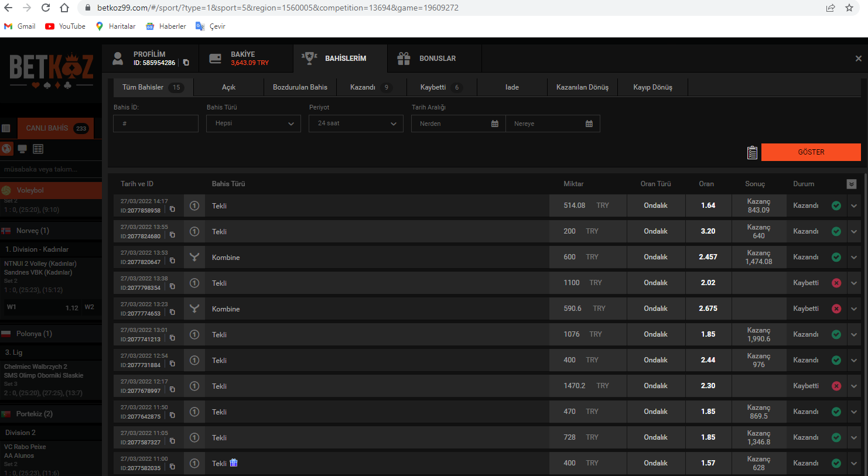The image size is (868, 476).
Task: Expand bet row ID 2077798354
Action: click(x=854, y=283)
